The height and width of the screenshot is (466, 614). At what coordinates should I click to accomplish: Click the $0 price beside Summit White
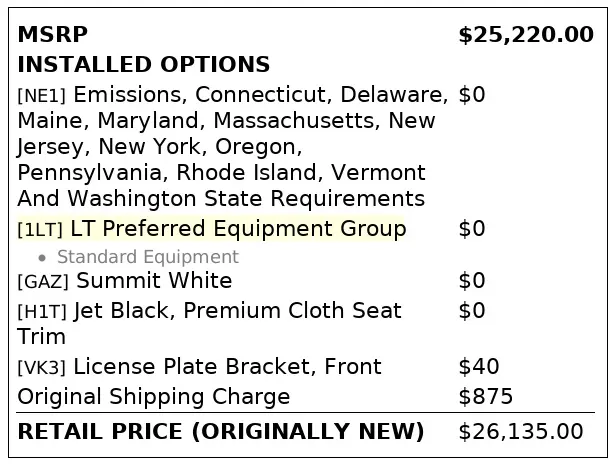tap(472, 281)
